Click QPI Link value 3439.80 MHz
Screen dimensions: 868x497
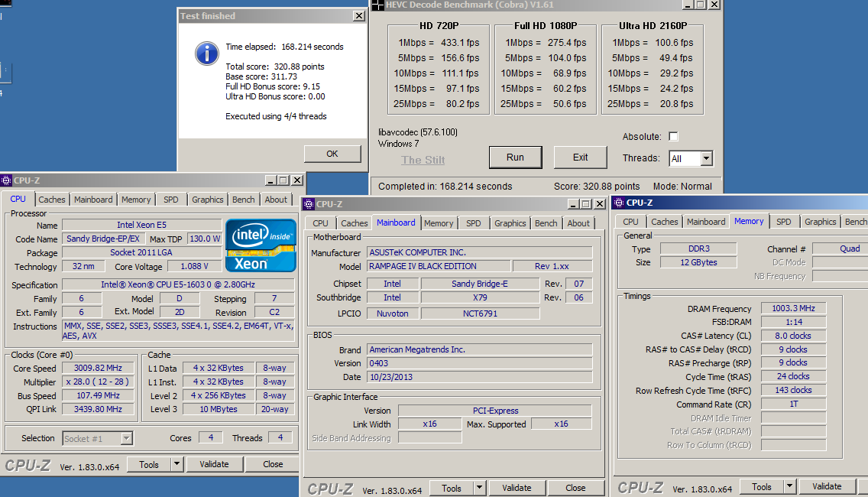tap(98, 409)
